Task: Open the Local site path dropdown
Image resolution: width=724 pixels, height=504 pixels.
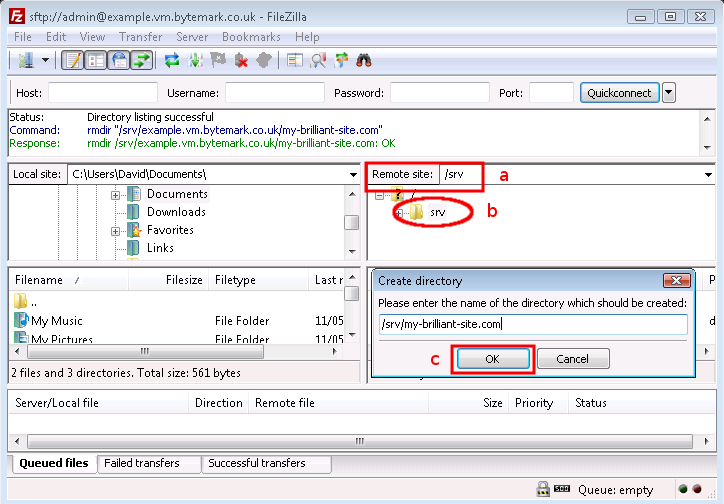Action: (x=353, y=174)
